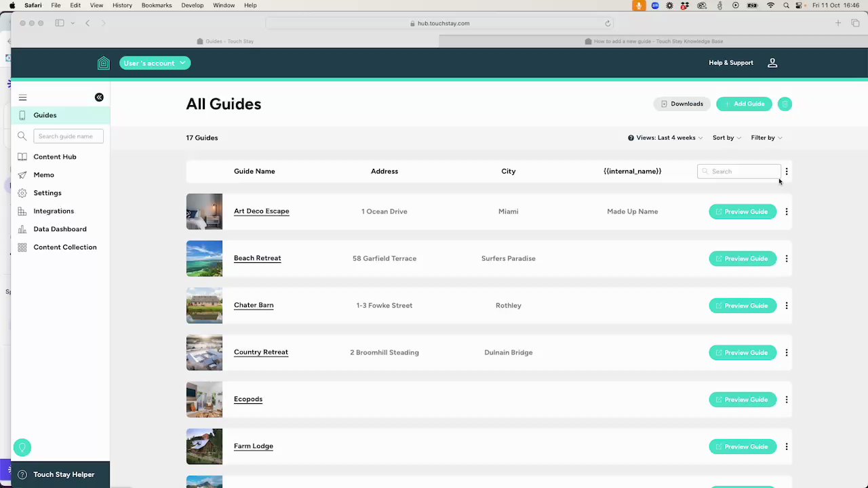
Task: Click the round teal trash icon button
Action: (785, 104)
